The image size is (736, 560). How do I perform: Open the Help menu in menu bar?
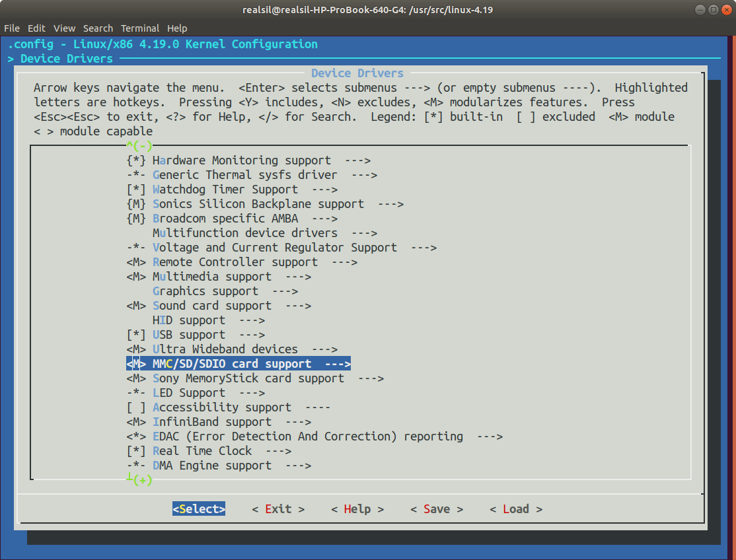pyautogui.click(x=177, y=28)
